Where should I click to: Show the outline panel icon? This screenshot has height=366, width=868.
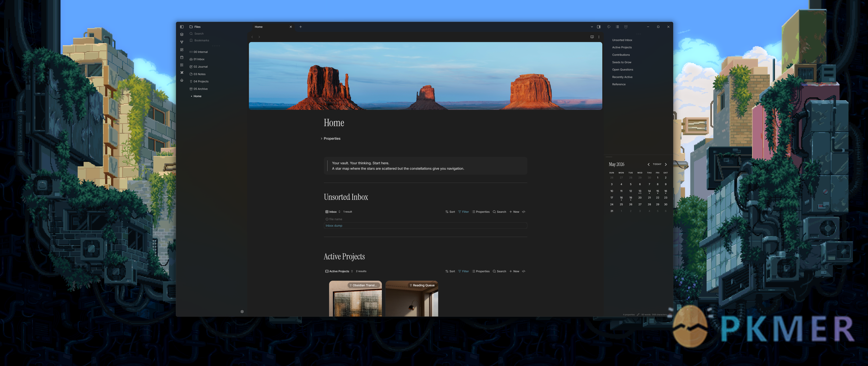tap(617, 27)
